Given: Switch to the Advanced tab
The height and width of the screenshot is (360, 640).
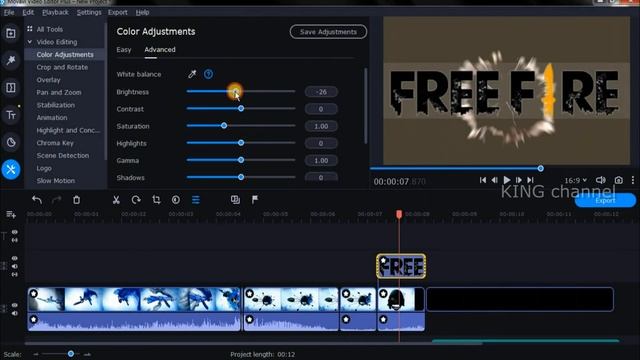Looking at the screenshot, I should click(160, 50).
